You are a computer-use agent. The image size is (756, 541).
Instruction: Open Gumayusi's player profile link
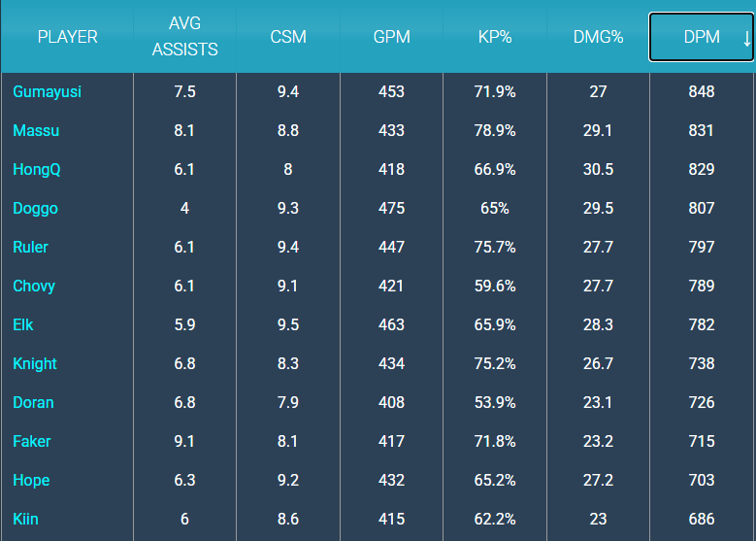[48, 91]
